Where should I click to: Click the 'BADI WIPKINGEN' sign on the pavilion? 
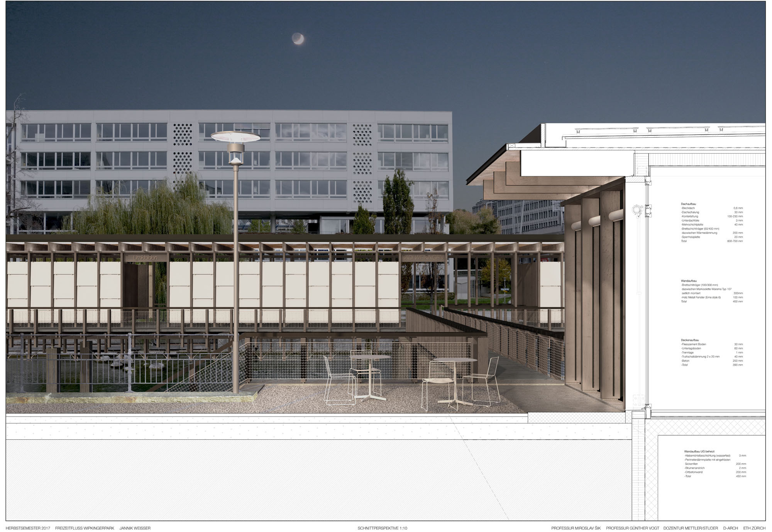click(x=424, y=257)
